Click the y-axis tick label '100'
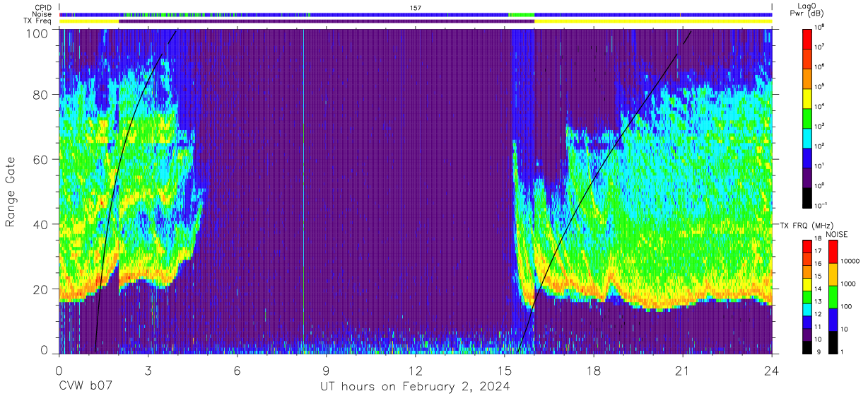This screenshot has height=401, width=868. coord(37,33)
